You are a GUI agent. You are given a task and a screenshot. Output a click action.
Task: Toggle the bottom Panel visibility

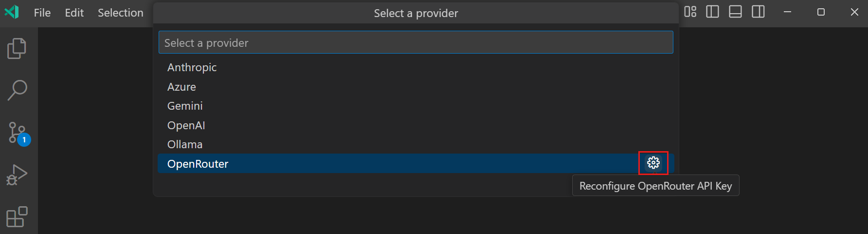point(735,12)
